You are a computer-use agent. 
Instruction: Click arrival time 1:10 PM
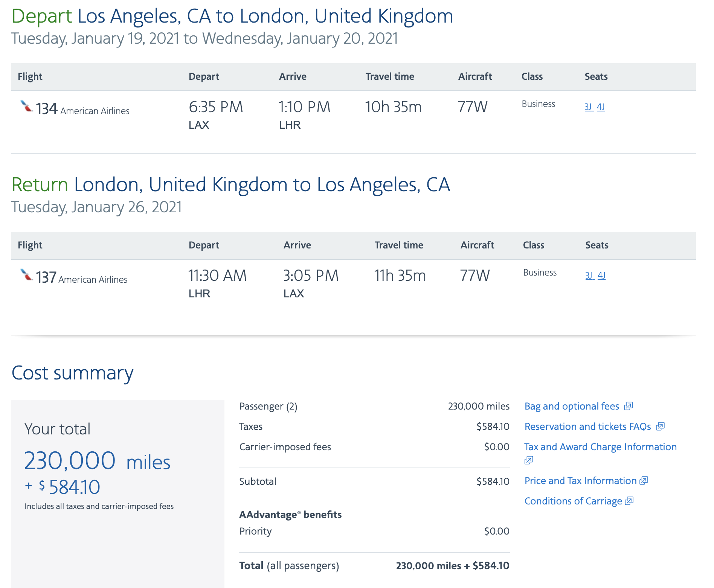point(304,107)
